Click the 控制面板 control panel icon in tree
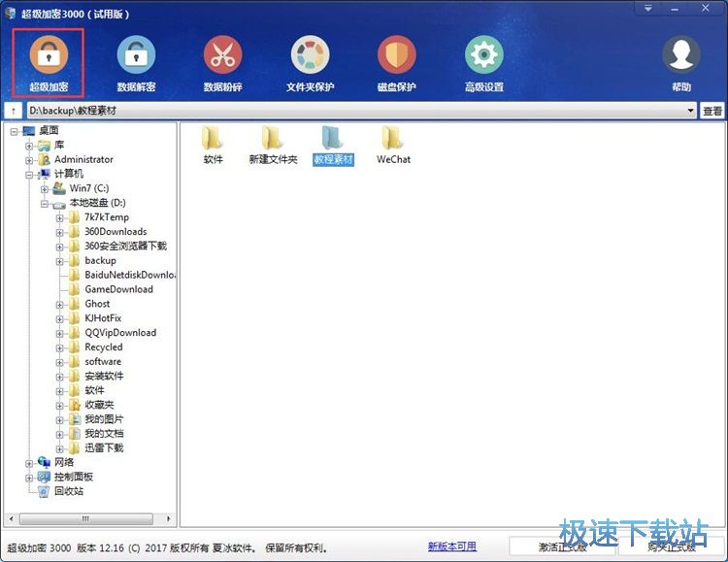 (44, 477)
